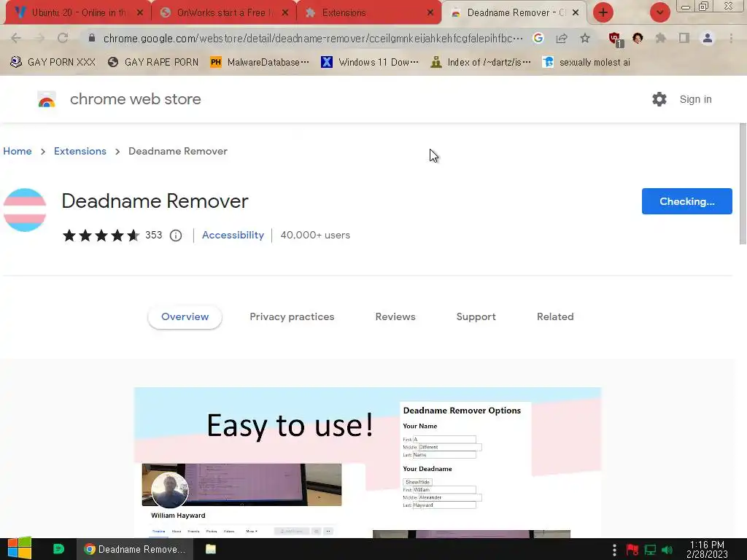Click Sign in on the web store
747x560 pixels.
point(695,99)
